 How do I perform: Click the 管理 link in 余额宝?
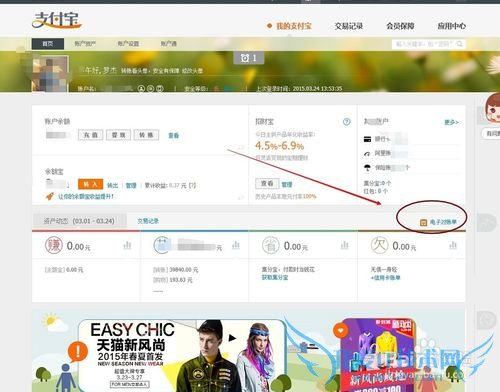[131, 185]
